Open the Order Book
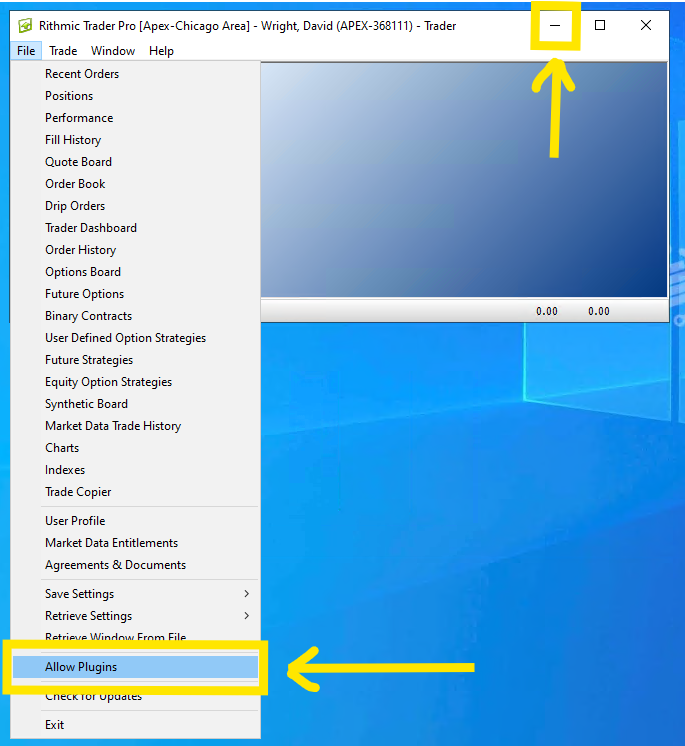This screenshot has width=685, height=746. tap(136, 184)
